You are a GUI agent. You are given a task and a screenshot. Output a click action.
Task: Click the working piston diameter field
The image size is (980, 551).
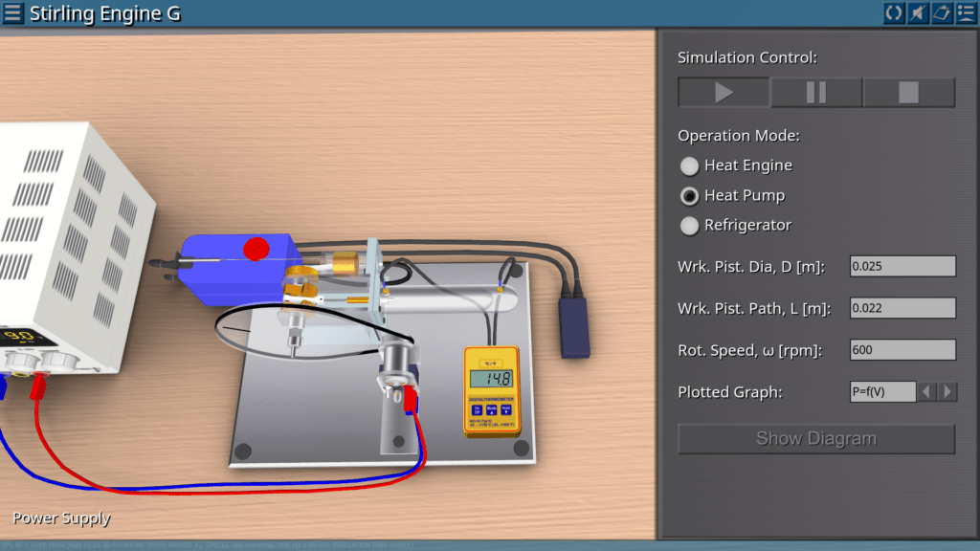pos(902,266)
